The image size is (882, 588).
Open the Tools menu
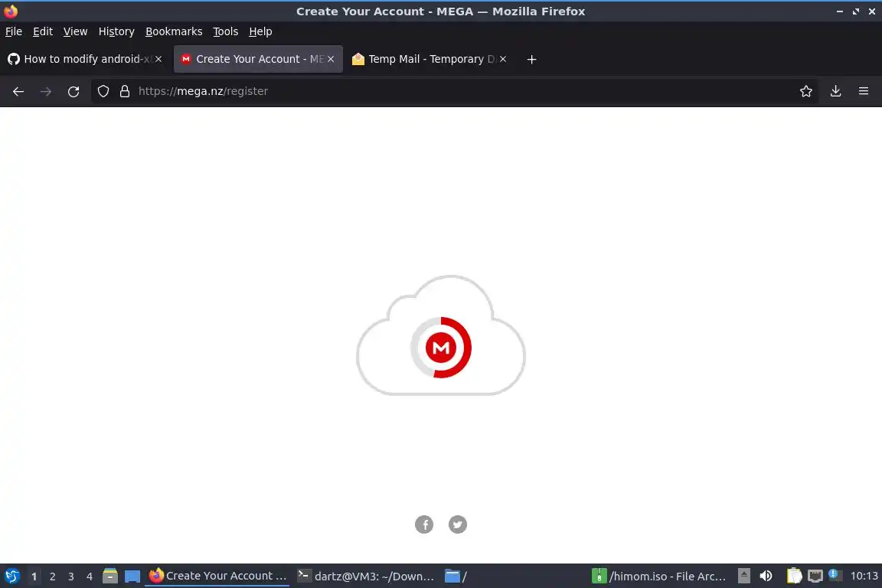pos(226,31)
